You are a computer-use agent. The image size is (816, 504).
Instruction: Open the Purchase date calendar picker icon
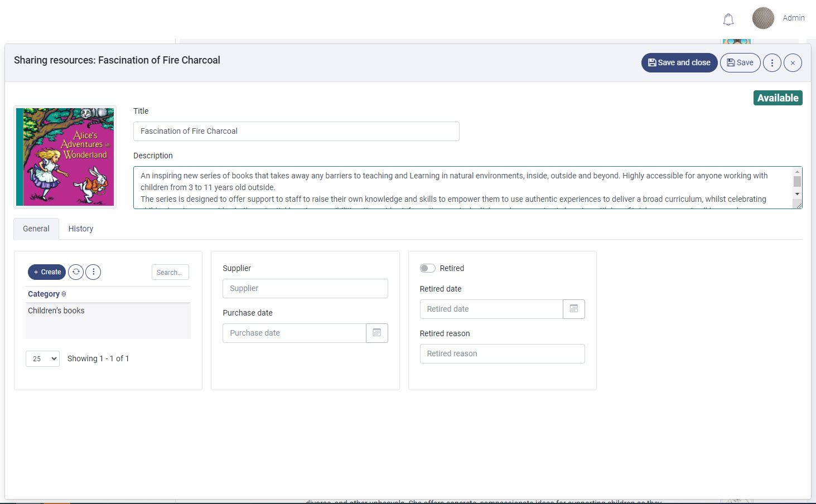(x=377, y=333)
